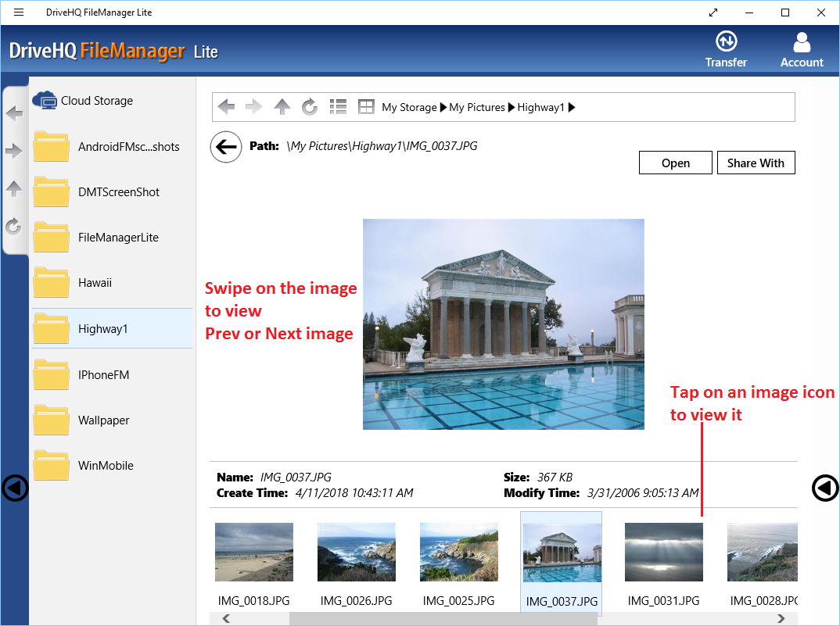The height and width of the screenshot is (626, 840).
Task: Click the Open button
Action: 675,163
